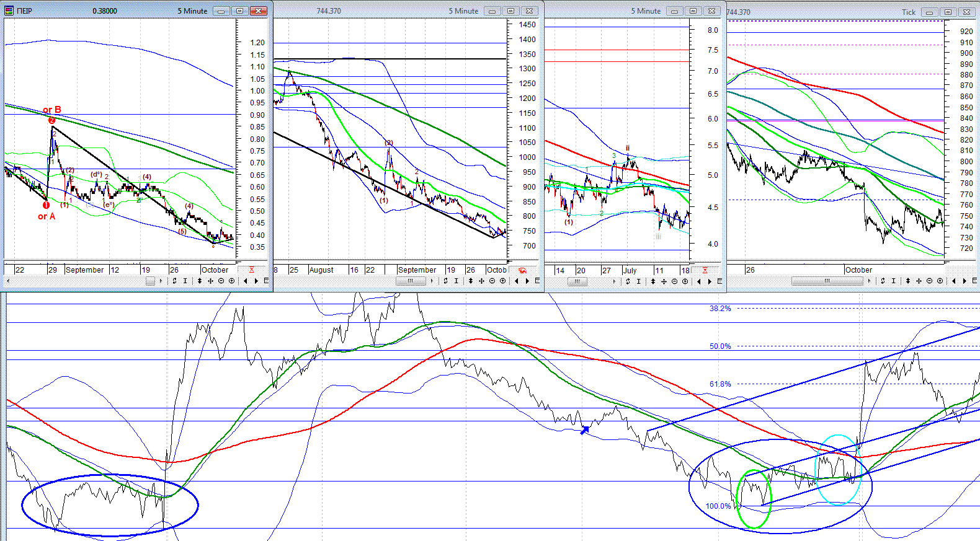Click the 38.2% Fibonacci label in bottom chart
980x541 pixels.
720,308
